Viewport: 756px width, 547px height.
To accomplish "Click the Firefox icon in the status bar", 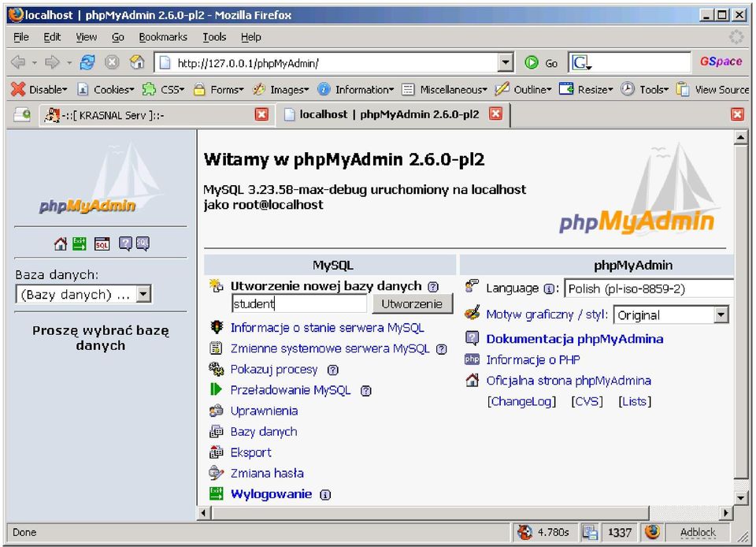I will tap(652, 531).
